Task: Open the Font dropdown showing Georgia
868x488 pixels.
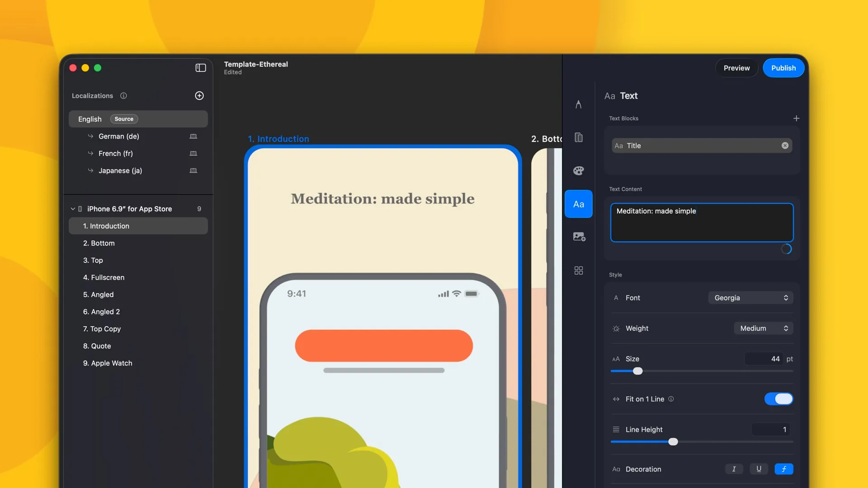Action: pos(750,298)
